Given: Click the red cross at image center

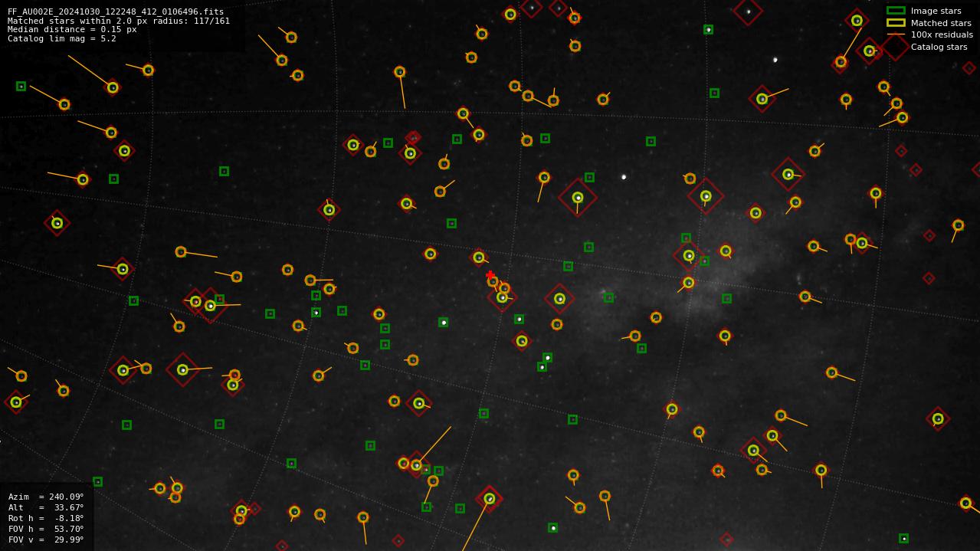Looking at the screenshot, I should tap(490, 275).
